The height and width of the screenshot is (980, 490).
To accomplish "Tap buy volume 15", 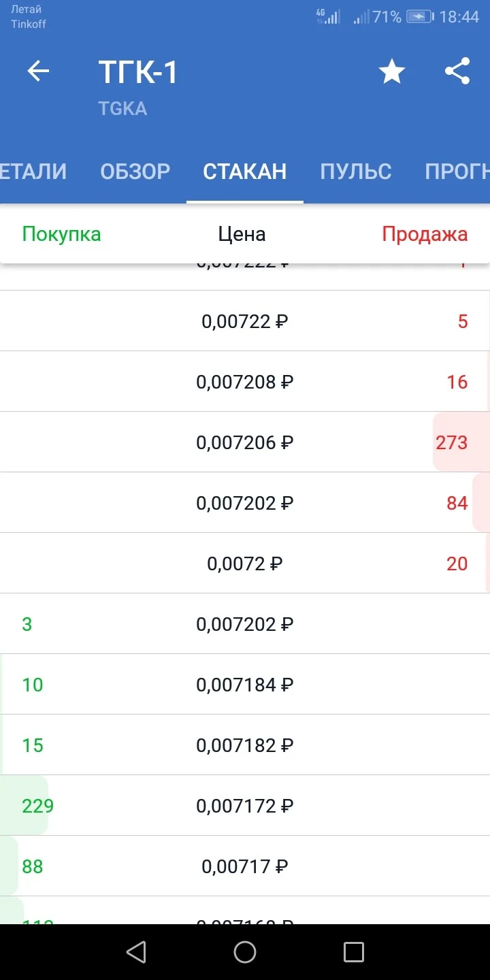I will pos(33,745).
